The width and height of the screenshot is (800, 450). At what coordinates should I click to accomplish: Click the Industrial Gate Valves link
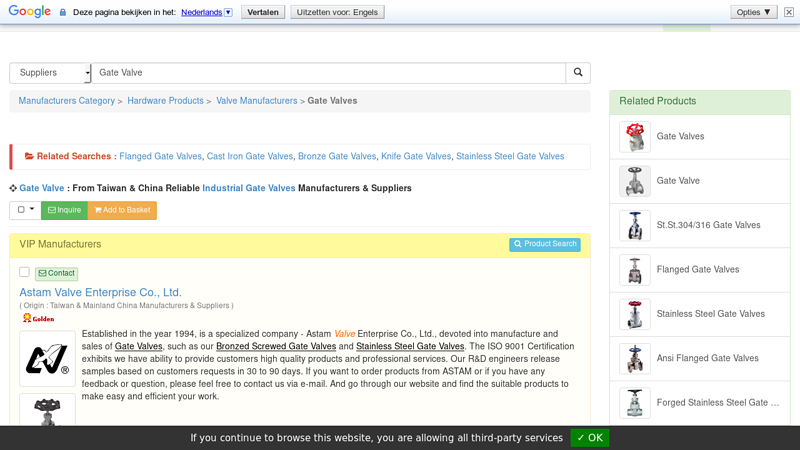click(249, 188)
